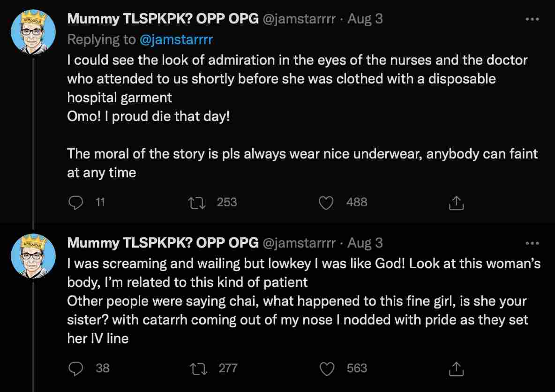Screen dimensions: 555x392
Task: Click second tweet's profile avatar with crown
Action: 33,256
